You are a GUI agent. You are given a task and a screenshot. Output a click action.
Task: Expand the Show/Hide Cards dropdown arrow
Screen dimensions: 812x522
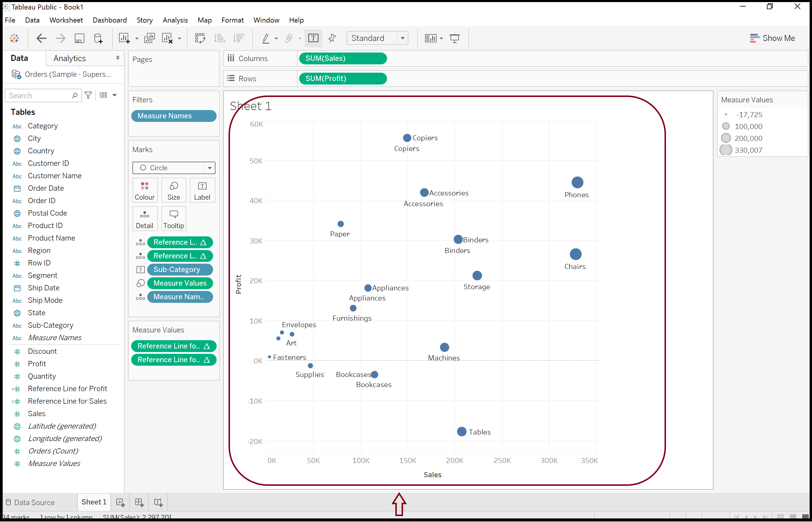pos(441,39)
